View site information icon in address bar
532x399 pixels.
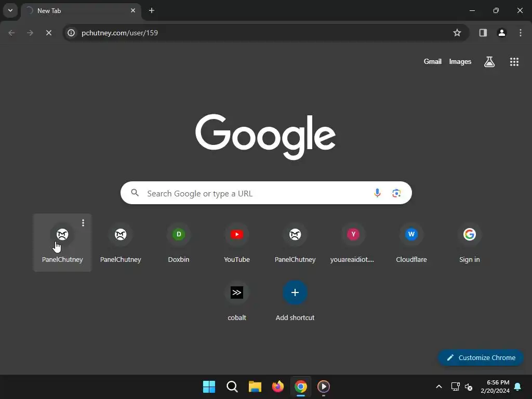click(x=71, y=33)
